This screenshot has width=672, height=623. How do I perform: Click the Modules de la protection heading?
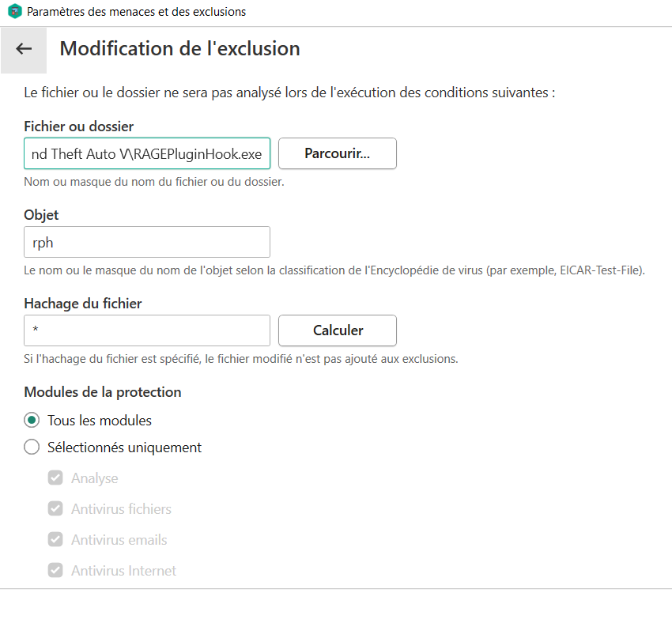click(103, 392)
